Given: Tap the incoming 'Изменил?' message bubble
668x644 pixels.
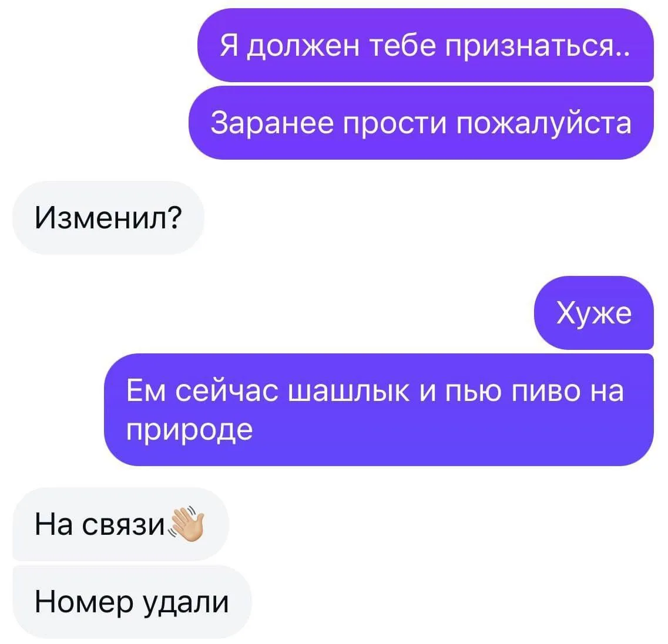Looking at the screenshot, I should point(108,218).
